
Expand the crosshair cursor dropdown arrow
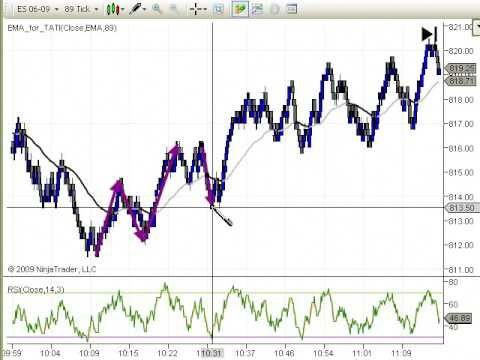pos(205,9)
